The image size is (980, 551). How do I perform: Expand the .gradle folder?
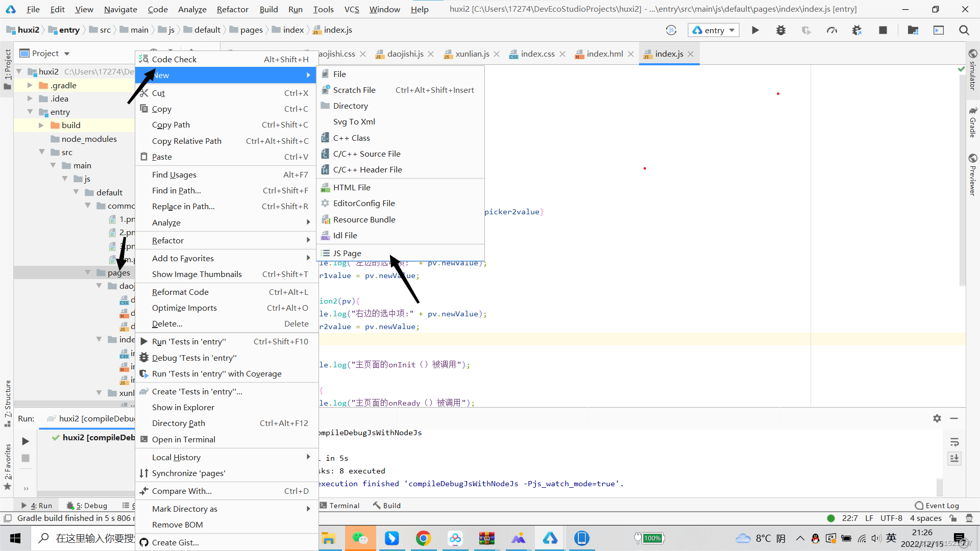(x=30, y=85)
